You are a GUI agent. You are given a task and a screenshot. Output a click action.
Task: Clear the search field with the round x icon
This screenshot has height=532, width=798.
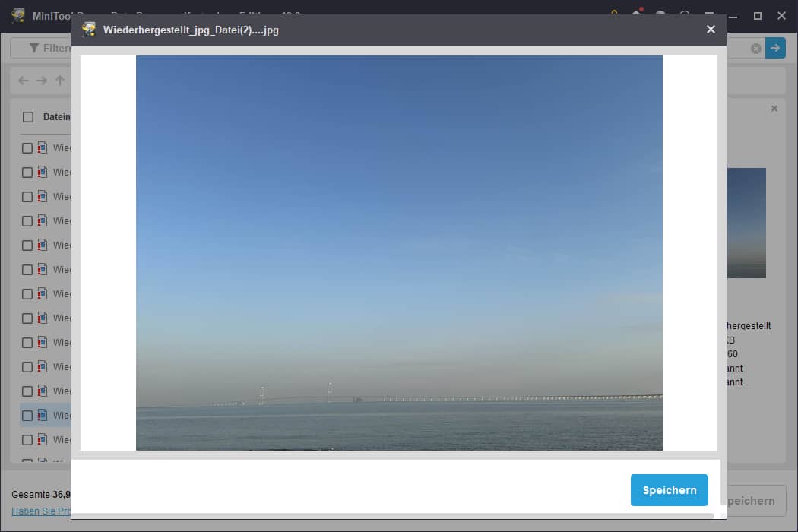755,49
